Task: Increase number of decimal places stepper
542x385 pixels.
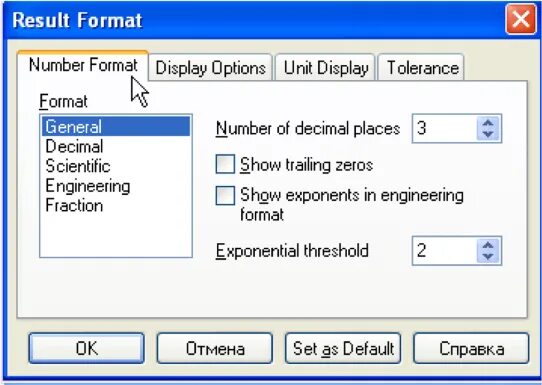Action: click(488, 123)
